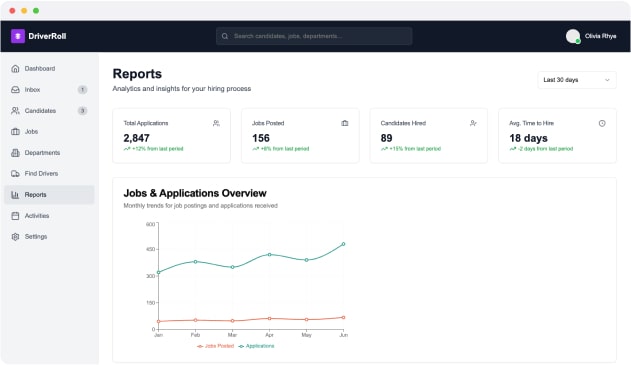Click the Jobs briefcase icon in sidebar
This screenshot has width=631, height=365.
pos(15,132)
